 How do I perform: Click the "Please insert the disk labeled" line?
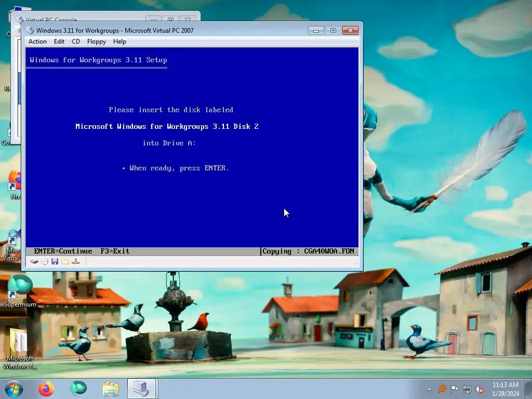tap(171, 110)
